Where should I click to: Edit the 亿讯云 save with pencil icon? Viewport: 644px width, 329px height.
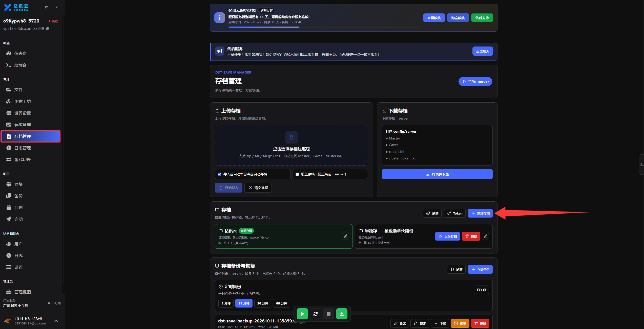point(345,236)
